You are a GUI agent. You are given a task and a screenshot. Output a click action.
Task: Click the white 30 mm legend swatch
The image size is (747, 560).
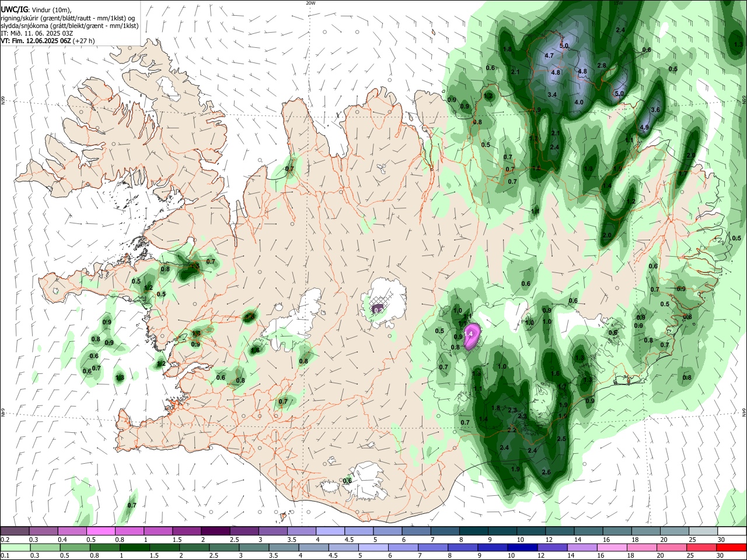click(732, 531)
